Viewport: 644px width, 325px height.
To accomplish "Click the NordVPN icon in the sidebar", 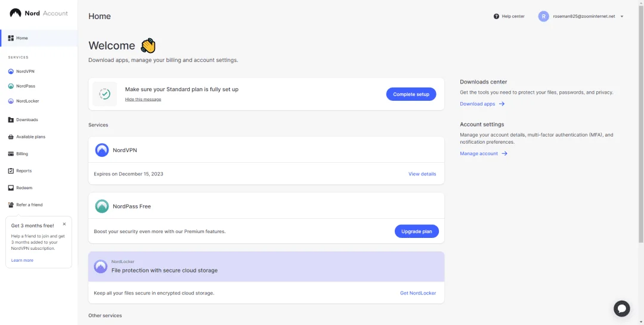I will tap(11, 72).
